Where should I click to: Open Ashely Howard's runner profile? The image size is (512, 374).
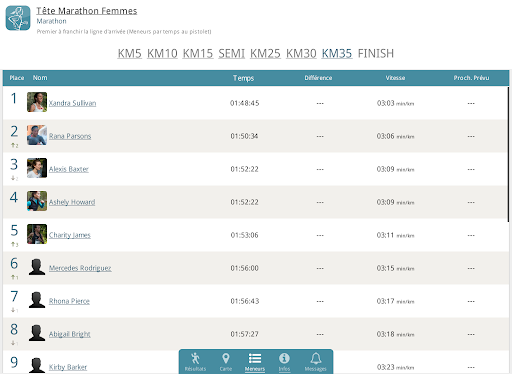click(72, 202)
